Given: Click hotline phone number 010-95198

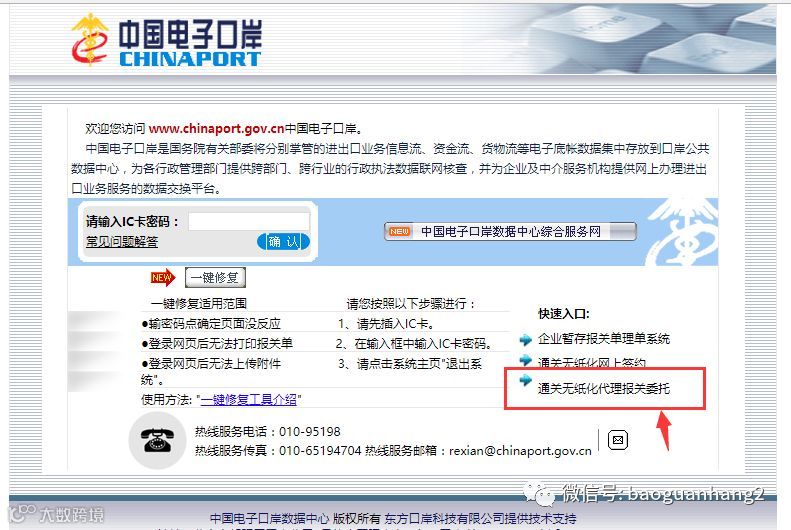Looking at the screenshot, I should click(310, 432).
